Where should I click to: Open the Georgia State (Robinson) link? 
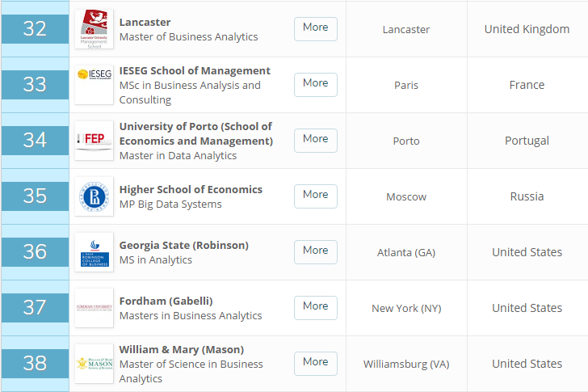pyautogui.click(x=183, y=245)
